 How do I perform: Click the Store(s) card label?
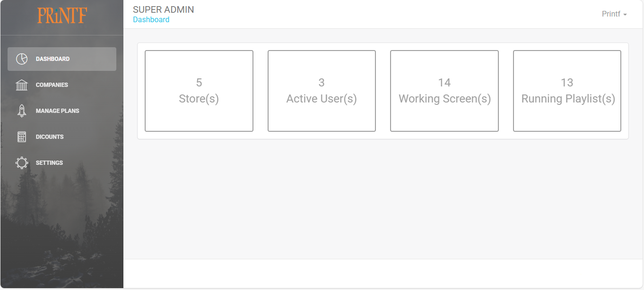(x=199, y=99)
